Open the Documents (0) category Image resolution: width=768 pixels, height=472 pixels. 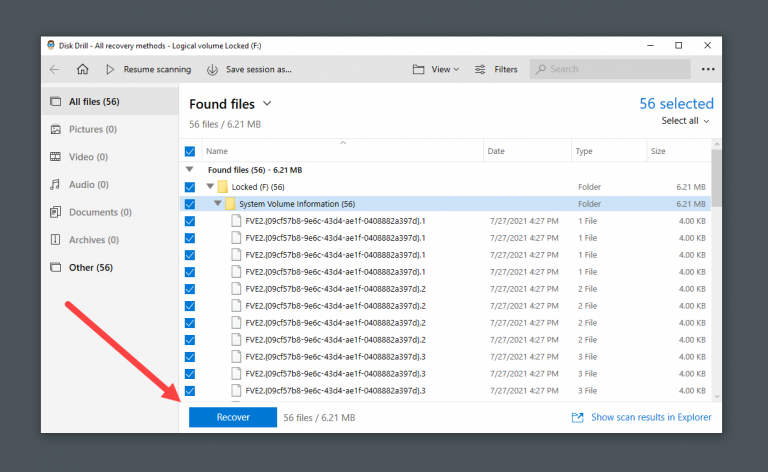pos(99,212)
